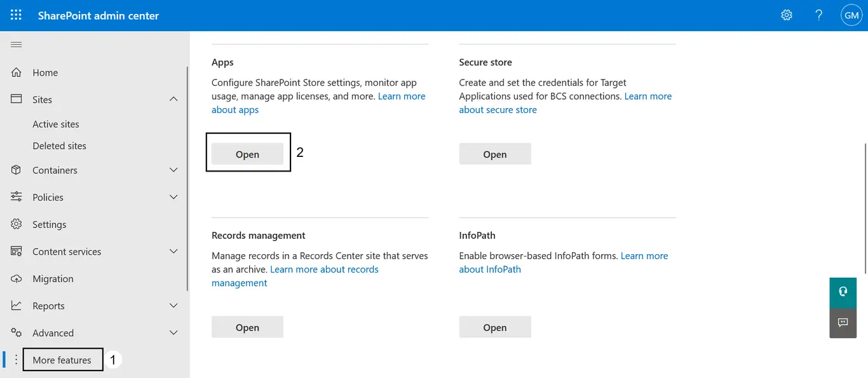Screen dimensions: 868x378
Task: Select Deleted sites
Action: click(59, 146)
